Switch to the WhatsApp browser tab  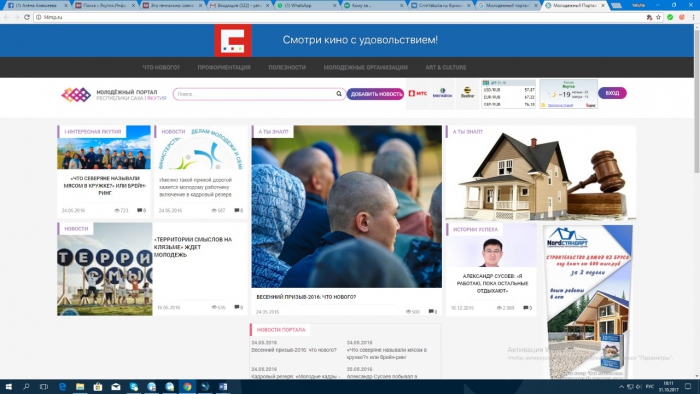coord(306,5)
